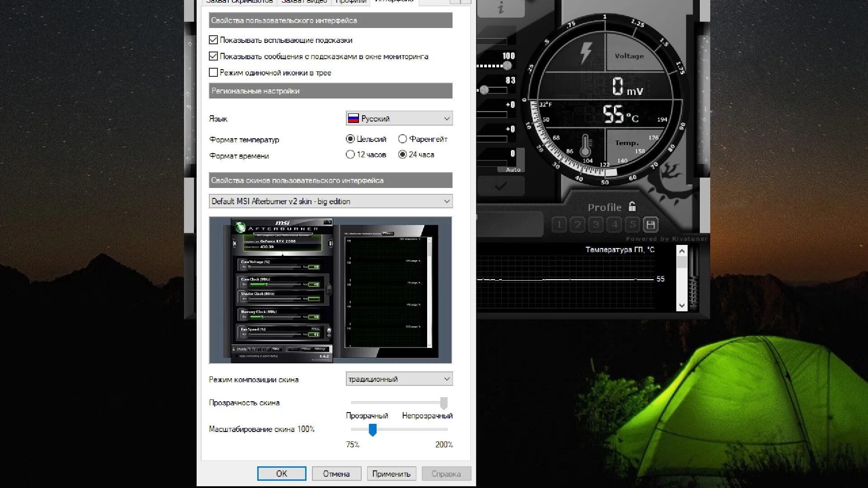The width and height of the screenshot is (868, 488).
Task: Click the Отмена button
Action: point(336,474)
